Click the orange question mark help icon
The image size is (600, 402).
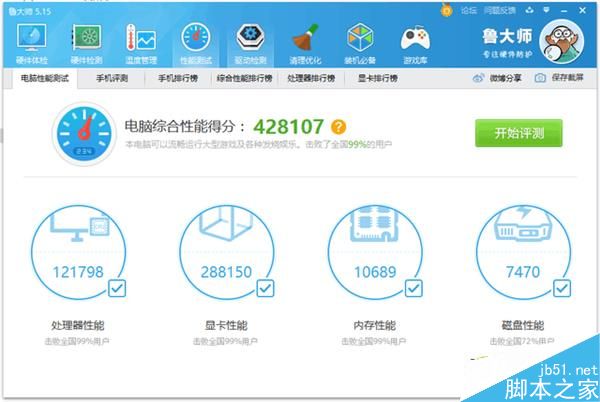(x=338, y=127)
